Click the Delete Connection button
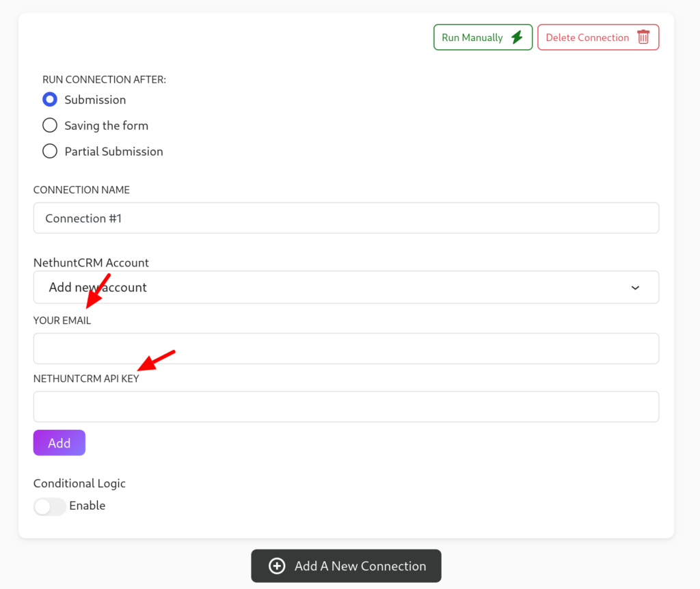This screenshot has height=589, width=700. click(597, 37)
